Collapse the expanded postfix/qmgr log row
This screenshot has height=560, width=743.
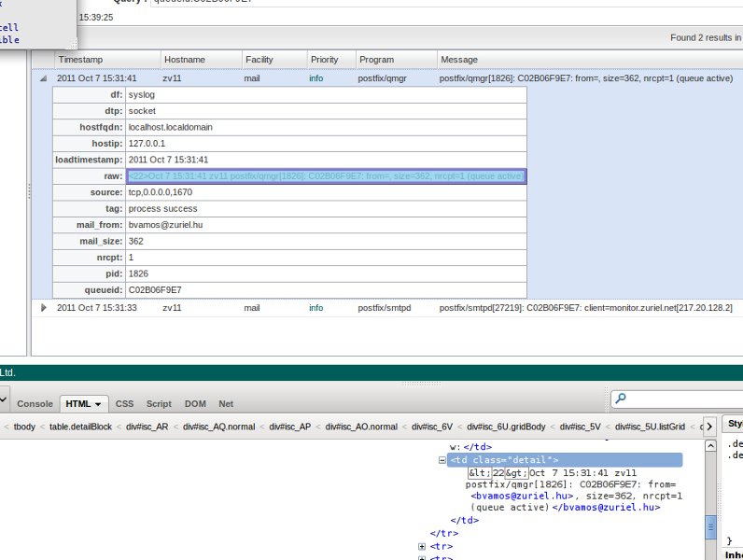point(43,79)
